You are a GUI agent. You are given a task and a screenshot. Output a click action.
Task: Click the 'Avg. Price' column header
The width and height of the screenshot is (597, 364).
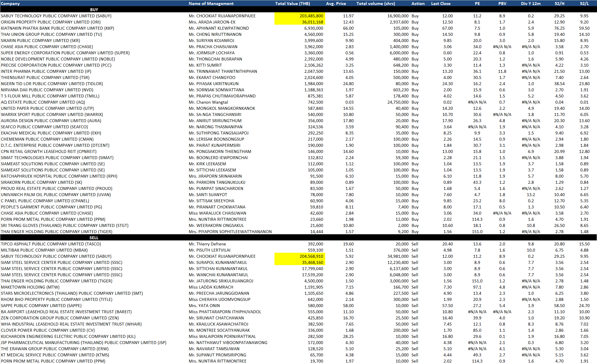(x=336, y=4)
